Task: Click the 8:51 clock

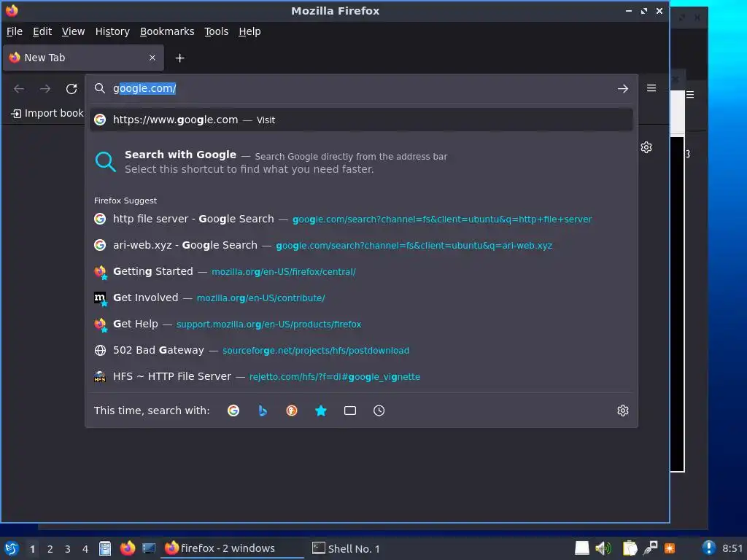Action: 732,548
